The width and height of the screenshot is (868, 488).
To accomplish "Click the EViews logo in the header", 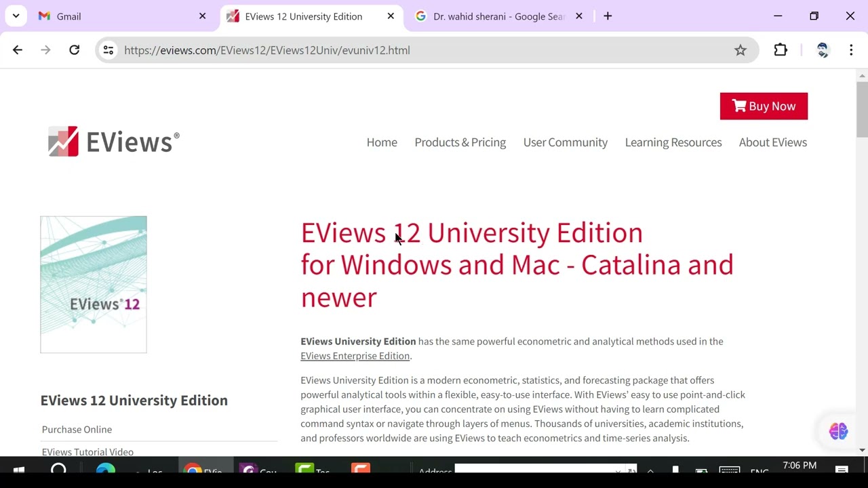I will coord(114,142).
